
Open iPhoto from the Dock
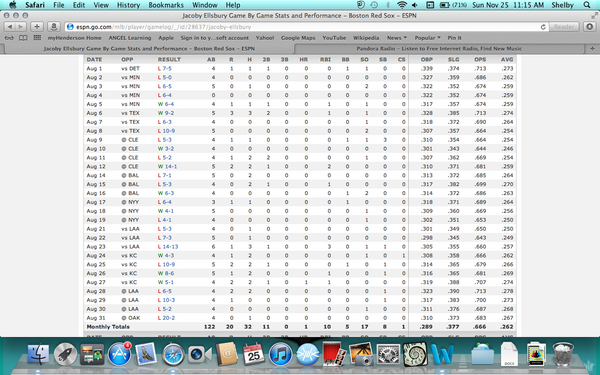[361, 354]
